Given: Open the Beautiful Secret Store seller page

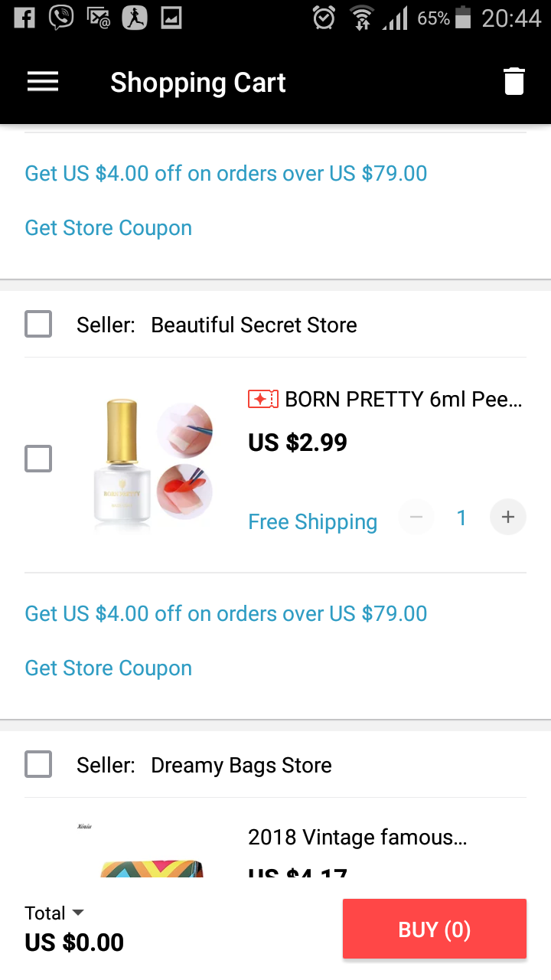Looking at the screenshot, I should click(x=254, y=325).
